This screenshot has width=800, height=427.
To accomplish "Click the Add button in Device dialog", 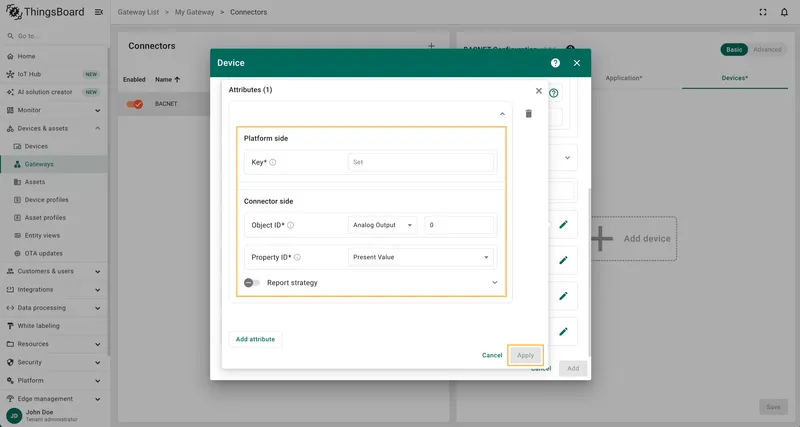I will coord(573,368).
